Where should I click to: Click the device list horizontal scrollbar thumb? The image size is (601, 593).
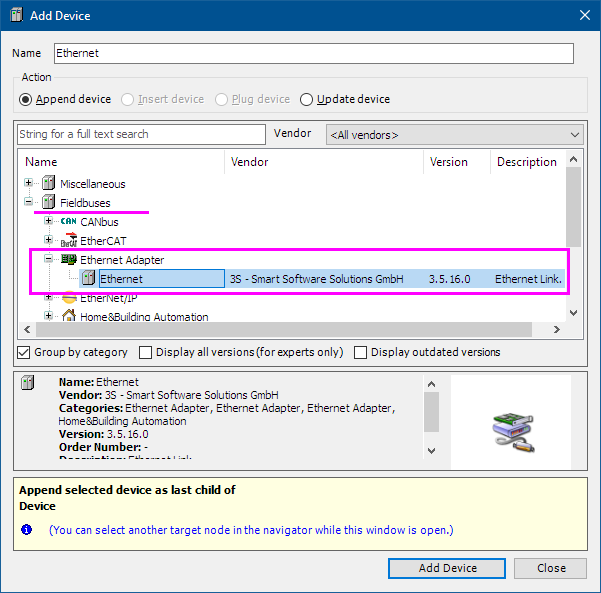[x=284, y=329]
